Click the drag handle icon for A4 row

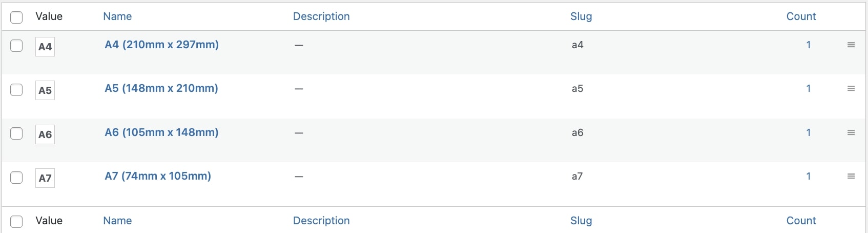851,45
